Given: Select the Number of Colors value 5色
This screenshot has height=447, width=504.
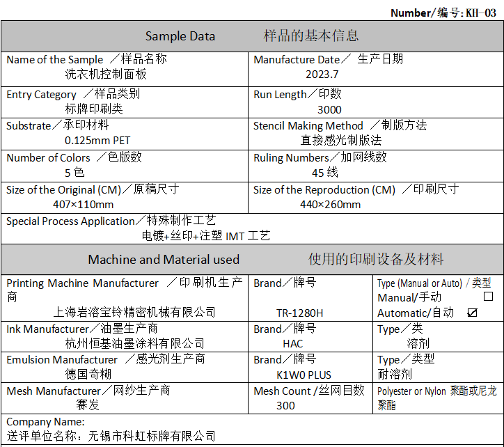Looking at the screenshot, I should pos(74,173).
